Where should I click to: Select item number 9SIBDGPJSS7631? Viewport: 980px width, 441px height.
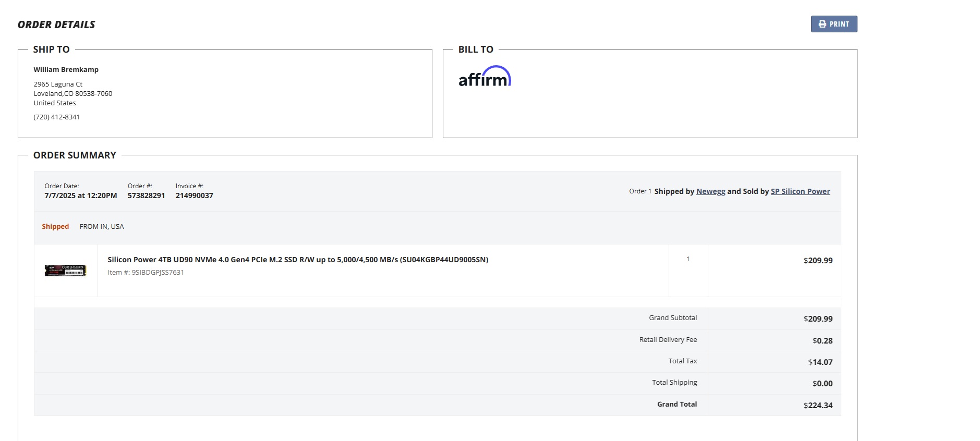pyautogui.click(x=157, y=273)
